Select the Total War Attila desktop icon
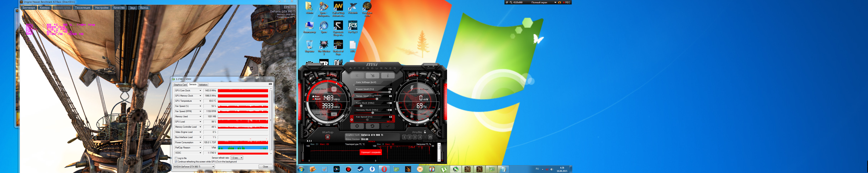The width and height of the screenshot is (868, 173). coord(367,9)
